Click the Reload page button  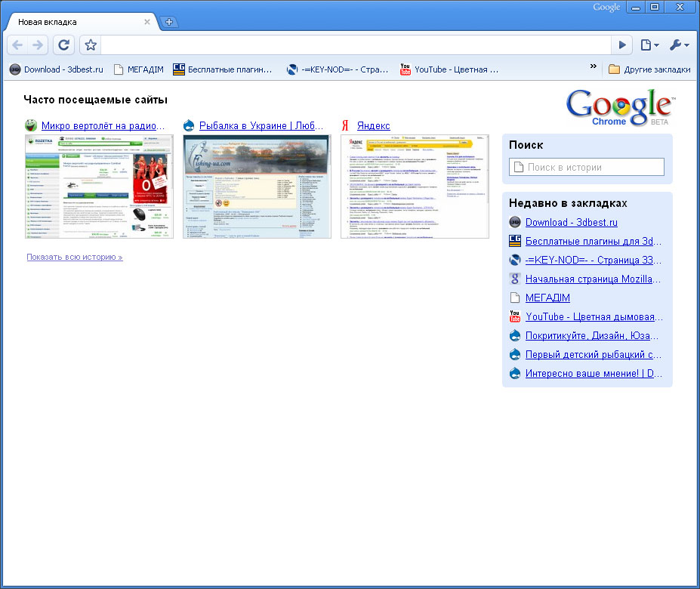(64, 45)
